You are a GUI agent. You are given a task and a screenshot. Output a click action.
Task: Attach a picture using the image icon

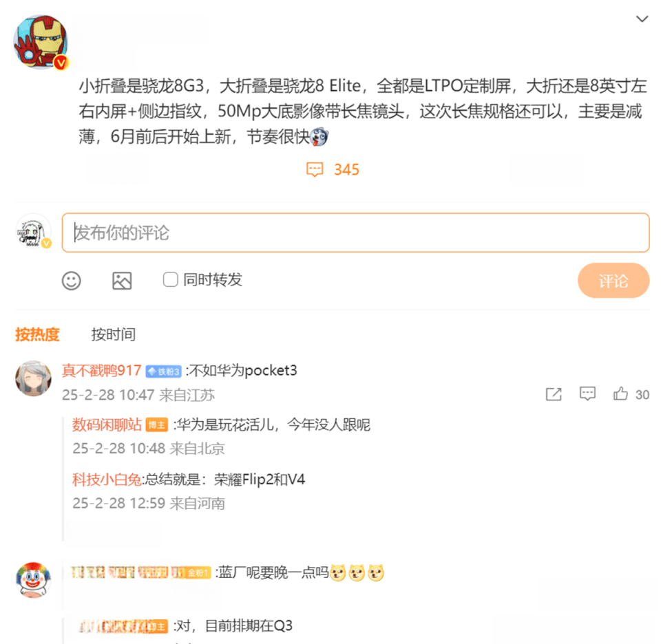coord(122,281)
